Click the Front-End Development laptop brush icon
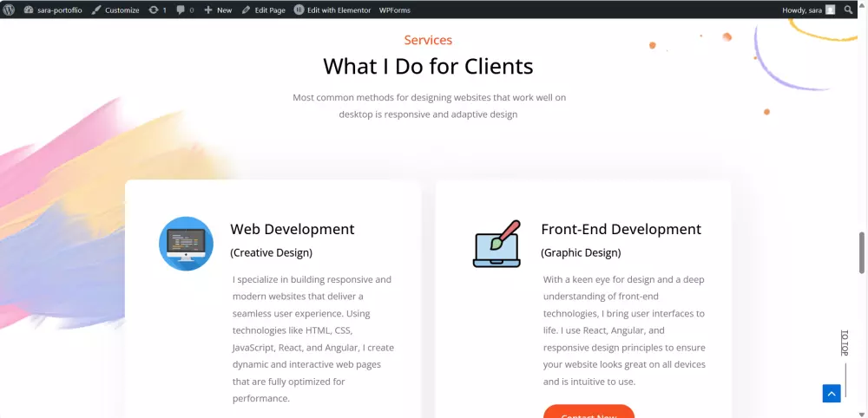This screenshot has width=868, height=418. (x=497, y=244)
